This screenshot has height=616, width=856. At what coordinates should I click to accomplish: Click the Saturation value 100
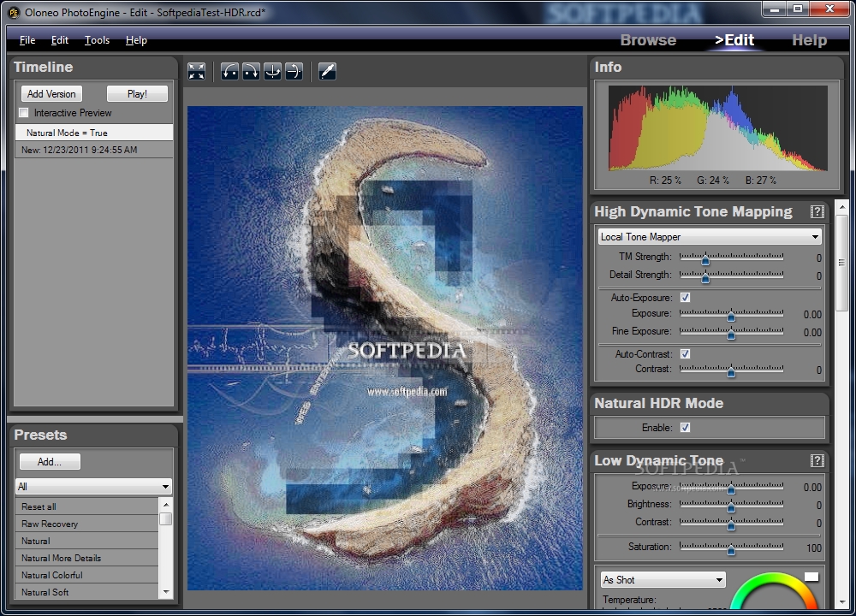[x=813, y=548]
